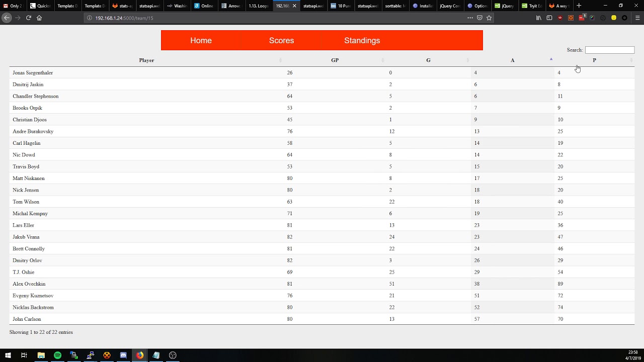
Task: Switch to the 'Washin' browser tab
Action: (x=177, y=6)
